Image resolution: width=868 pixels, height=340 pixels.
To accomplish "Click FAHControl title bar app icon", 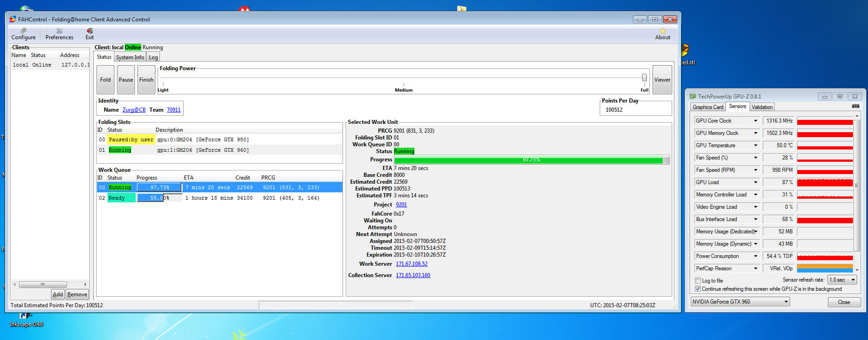I will click(13, 19).
